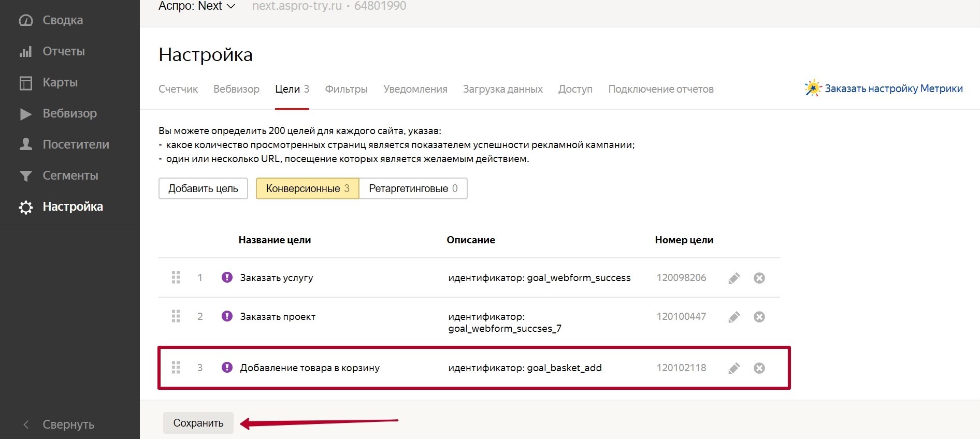Click the Номер цели column header
Viewport: 980px width, 439px height.
point(684,240)
